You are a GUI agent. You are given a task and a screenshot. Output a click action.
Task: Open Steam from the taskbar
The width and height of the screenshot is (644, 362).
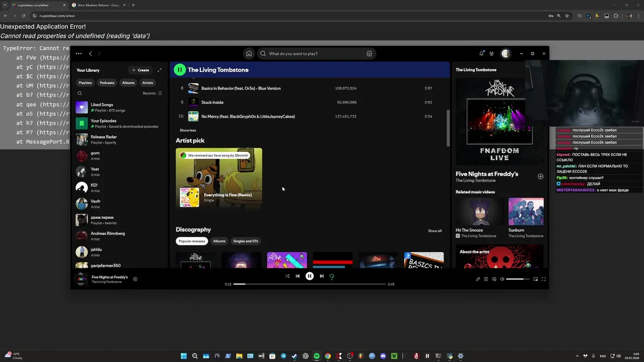[x=294, y=356]
